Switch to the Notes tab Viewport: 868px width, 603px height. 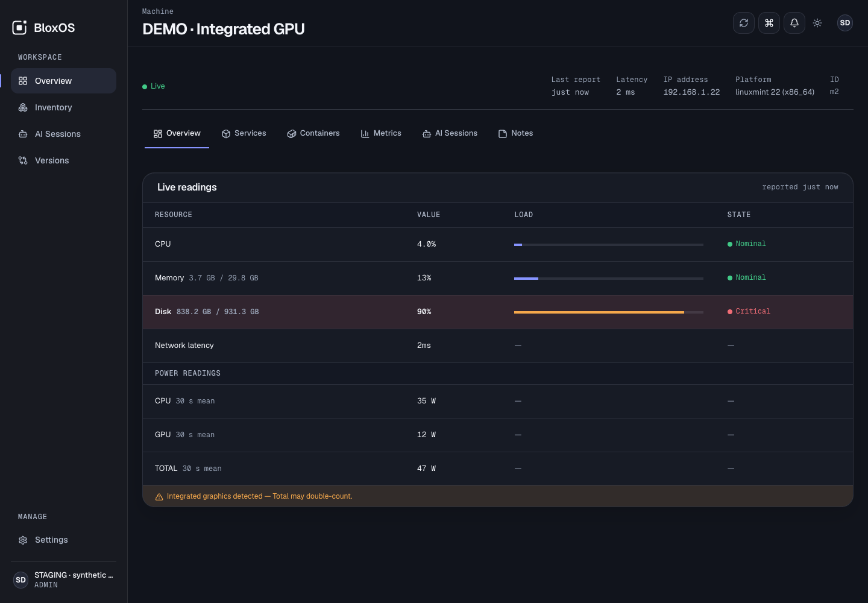516,133
